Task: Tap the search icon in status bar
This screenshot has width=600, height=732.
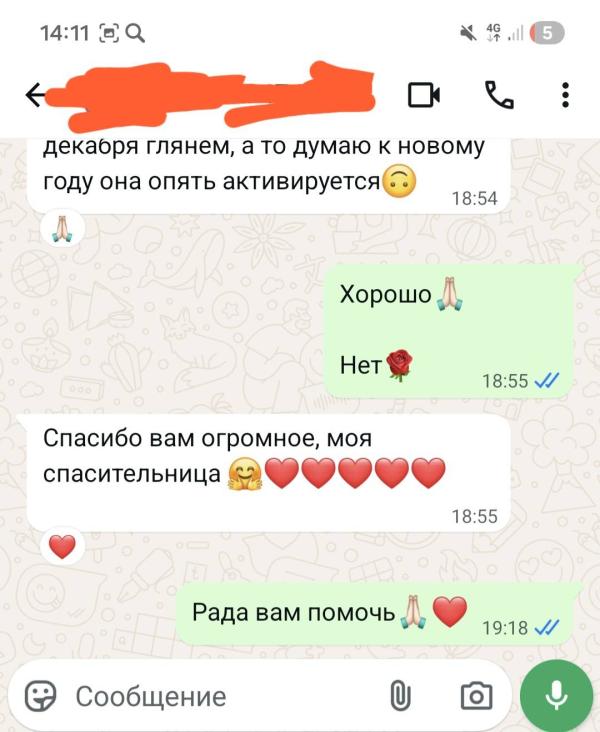Action: 135,33
